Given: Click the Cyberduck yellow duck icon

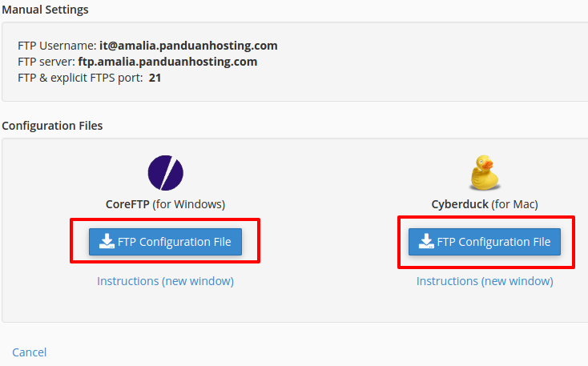Looking at the screenshot, I should click(485, 172).
